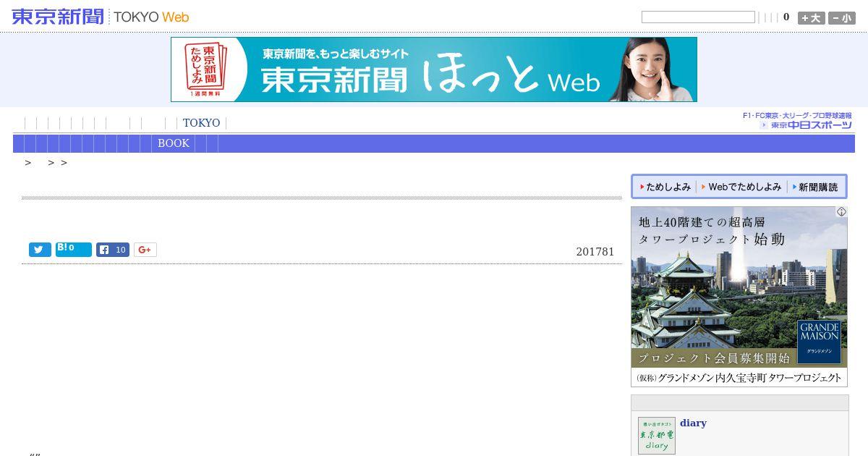The height and width of the screenshot is (456, 868).
Task: Click the 東京都電 diary thumbnail
Action: pyautogui.click(x=657, y=436)
